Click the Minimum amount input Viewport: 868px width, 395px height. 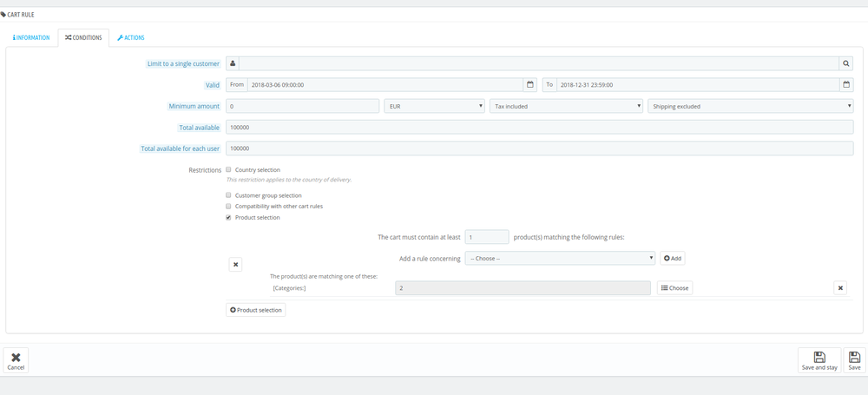pos(302,106)
